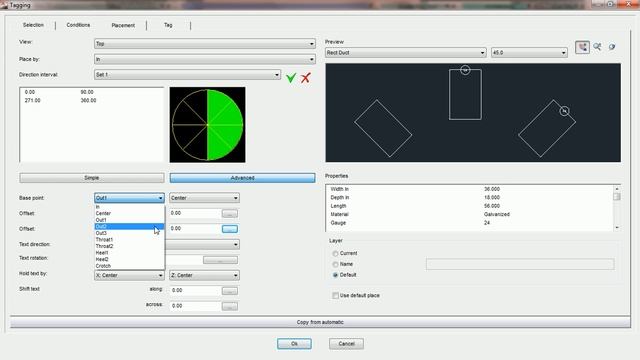Switch to the Placement tab
Image resolution: width=640 pixels, height=360 pixels.
click(x=123, y=25)
